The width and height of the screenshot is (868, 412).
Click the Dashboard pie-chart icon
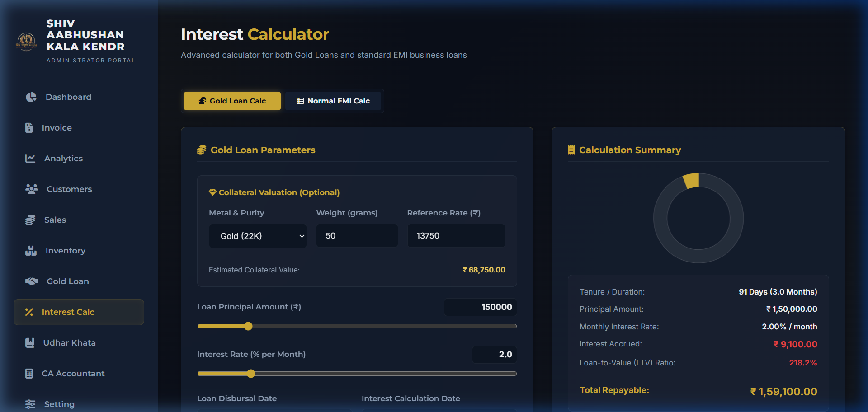pos(31,97)
